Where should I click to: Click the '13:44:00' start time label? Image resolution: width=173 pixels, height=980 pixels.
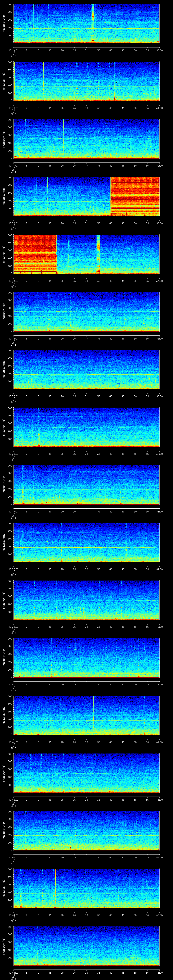[x=13, y=915]
